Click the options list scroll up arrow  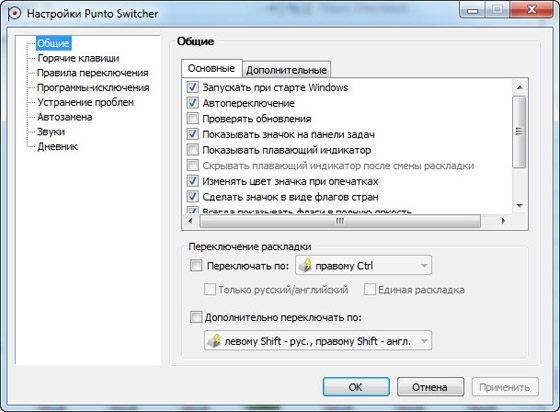[x=520, y=87]
